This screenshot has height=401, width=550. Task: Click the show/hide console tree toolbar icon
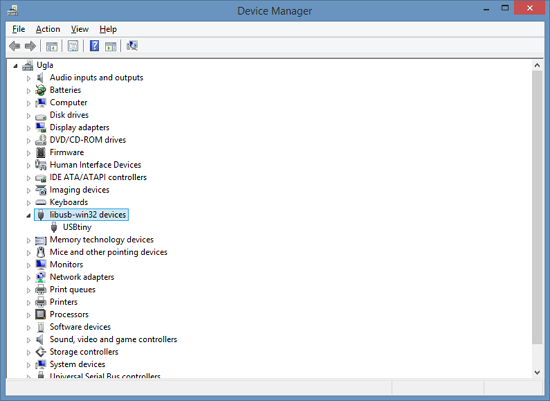click(52, 46)
